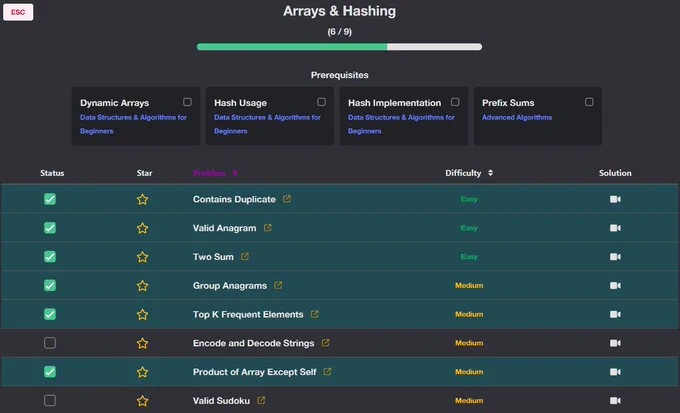680x413 pixels.
Task: Check the Hash Usage prerequisite box
Action: pos(321,102)
